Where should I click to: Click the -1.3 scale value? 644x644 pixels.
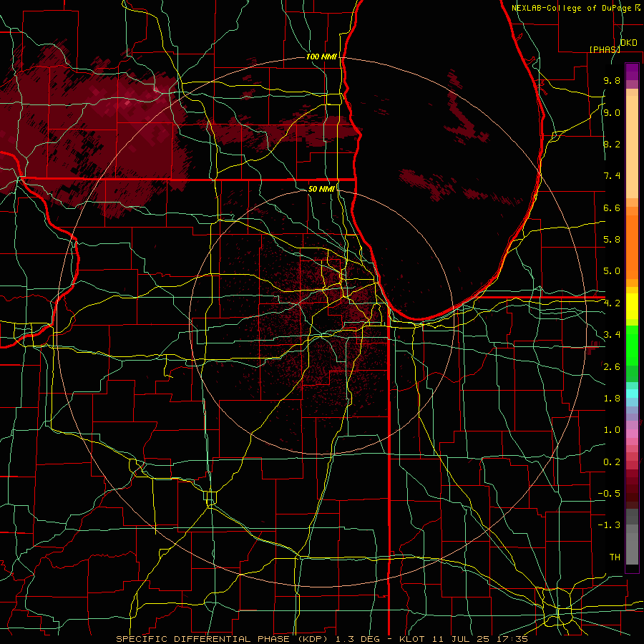point(609,525)
